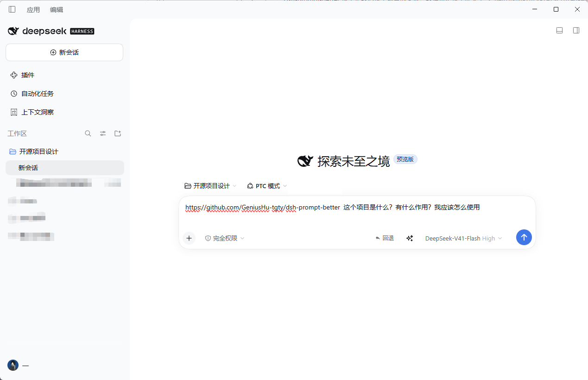This screenshot has width=588, height=380.
Task: Maximize the application window
Action: 556,9
